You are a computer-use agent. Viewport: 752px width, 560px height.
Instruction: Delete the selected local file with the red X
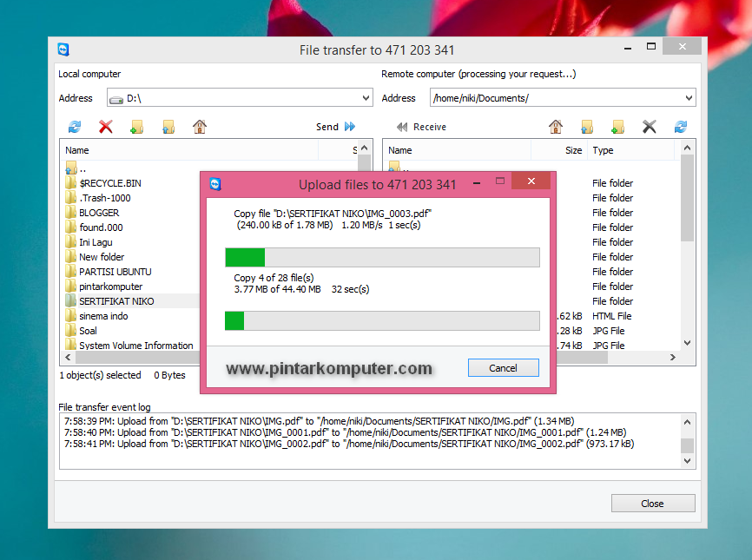click(106, 127)
